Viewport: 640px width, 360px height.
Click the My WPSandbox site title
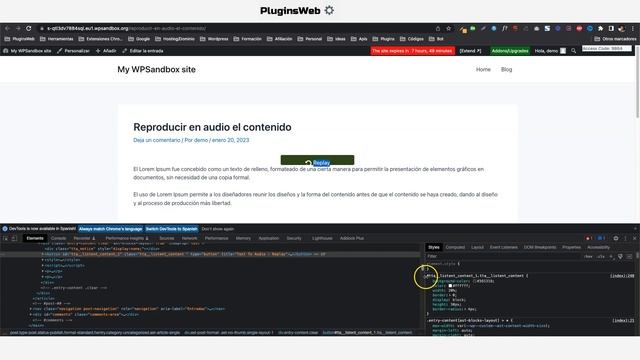pos(156,69)
